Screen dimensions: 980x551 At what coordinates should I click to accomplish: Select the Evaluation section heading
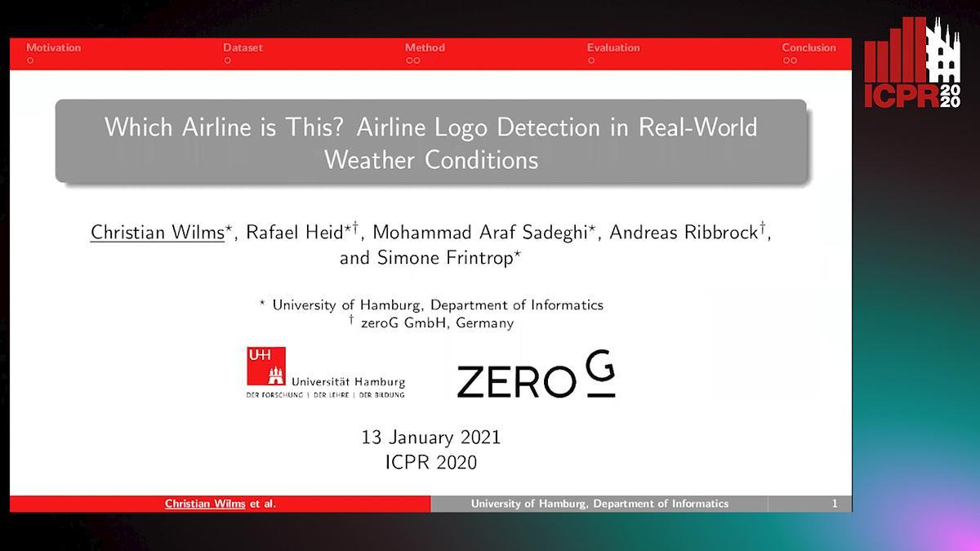[x=613, y=47]
